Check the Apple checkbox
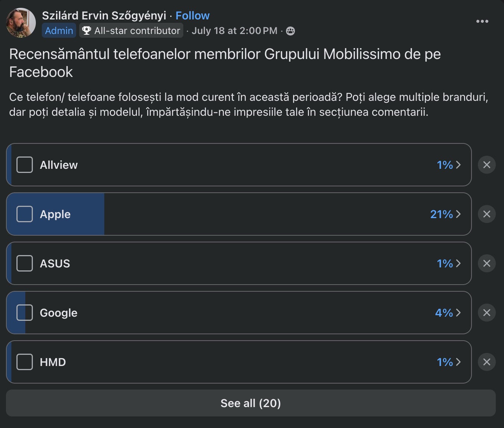 [25, 214]
